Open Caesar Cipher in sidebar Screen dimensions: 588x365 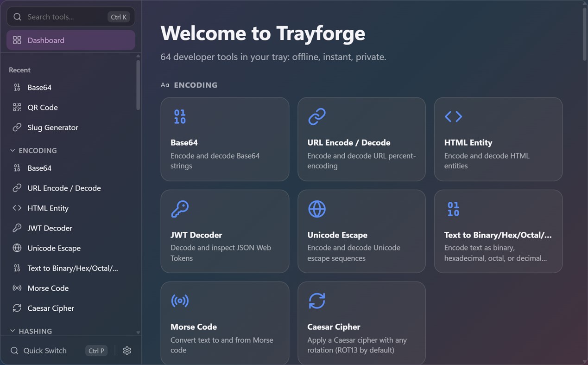71,308
